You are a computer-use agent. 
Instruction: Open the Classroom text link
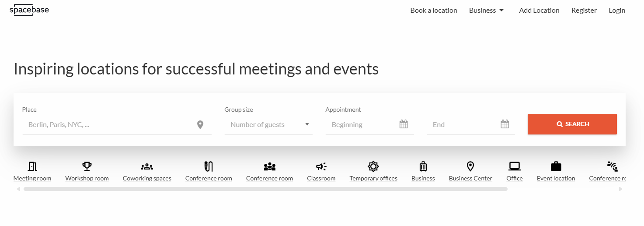321,178
